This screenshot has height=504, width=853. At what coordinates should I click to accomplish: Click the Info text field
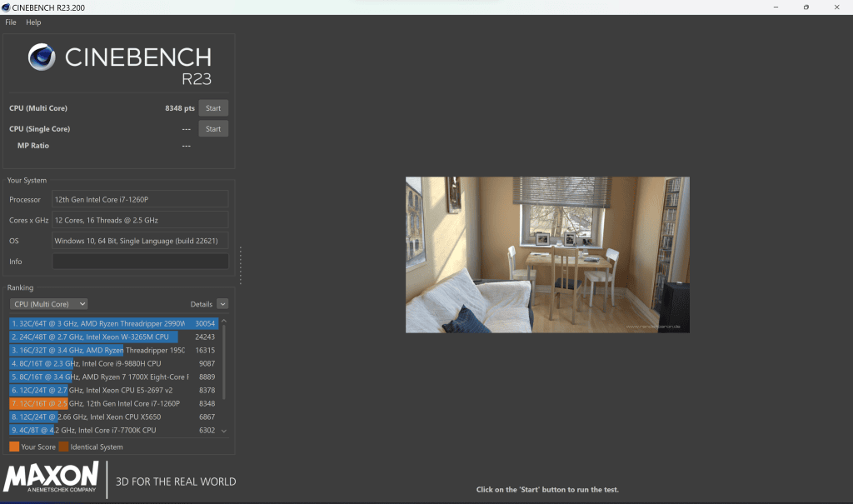pyautogui.click(x=140, y=262)
